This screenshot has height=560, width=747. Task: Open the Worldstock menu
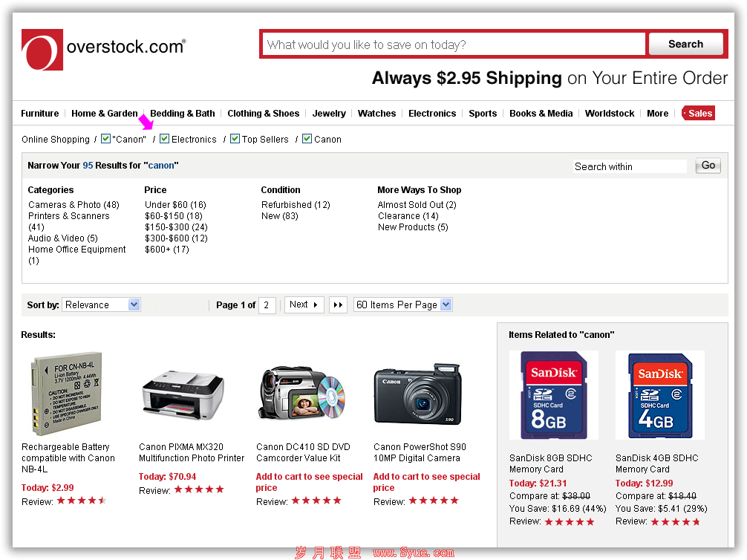pyautogui.click(x=610, y=114)
